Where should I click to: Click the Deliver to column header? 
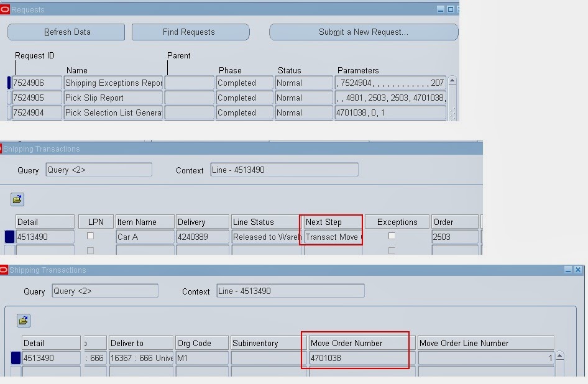pyautogui.click(x=141, y=343)
